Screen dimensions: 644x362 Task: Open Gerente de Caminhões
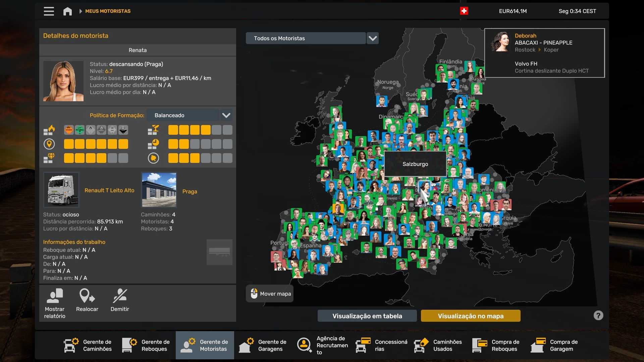point(88,345)
